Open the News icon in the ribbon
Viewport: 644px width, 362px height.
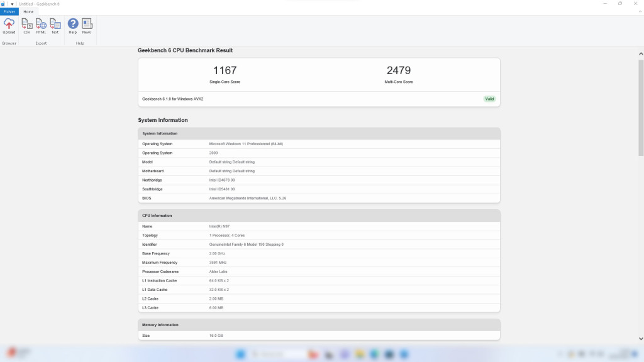[x=87, y=26]
